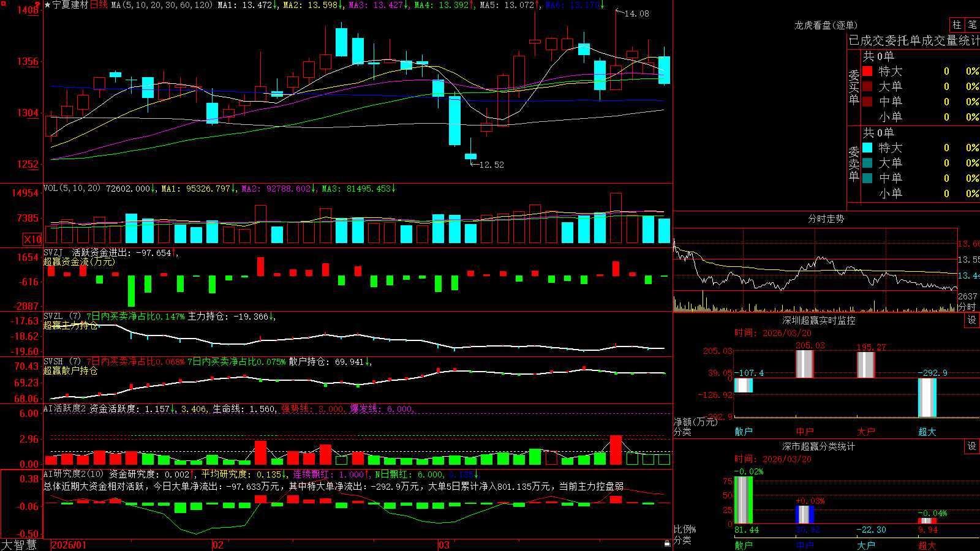Open settings (设) for 深圳超赢实时监控
This screenshot has width=980, height=551.
(972, 320)
